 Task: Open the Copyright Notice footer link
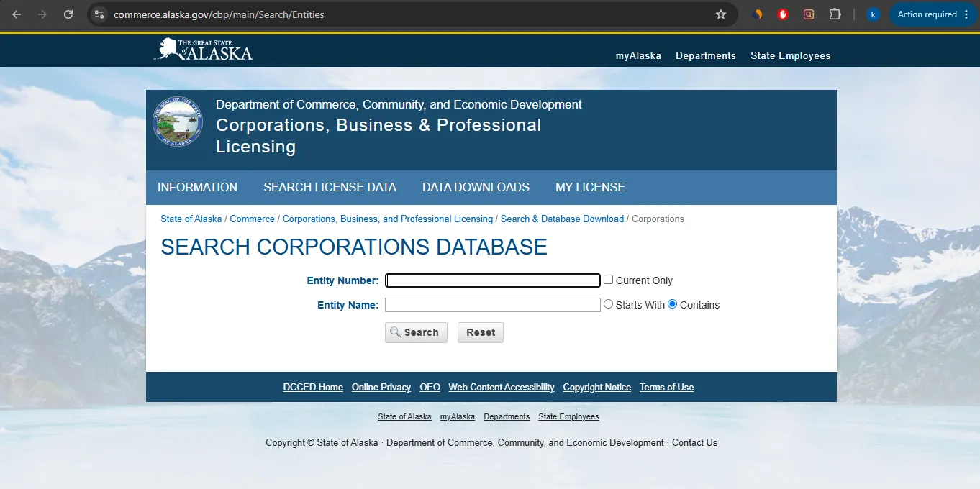tap(596, 387)
